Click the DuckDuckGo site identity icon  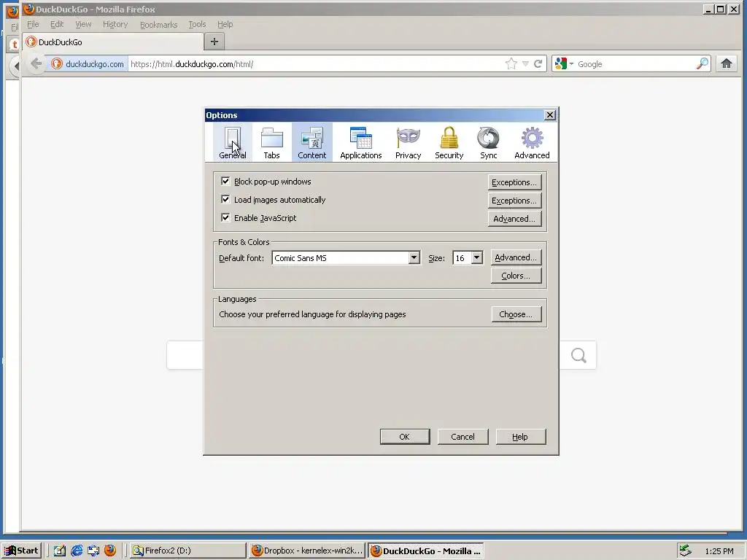pyautogui.click(x=57, y=64)
